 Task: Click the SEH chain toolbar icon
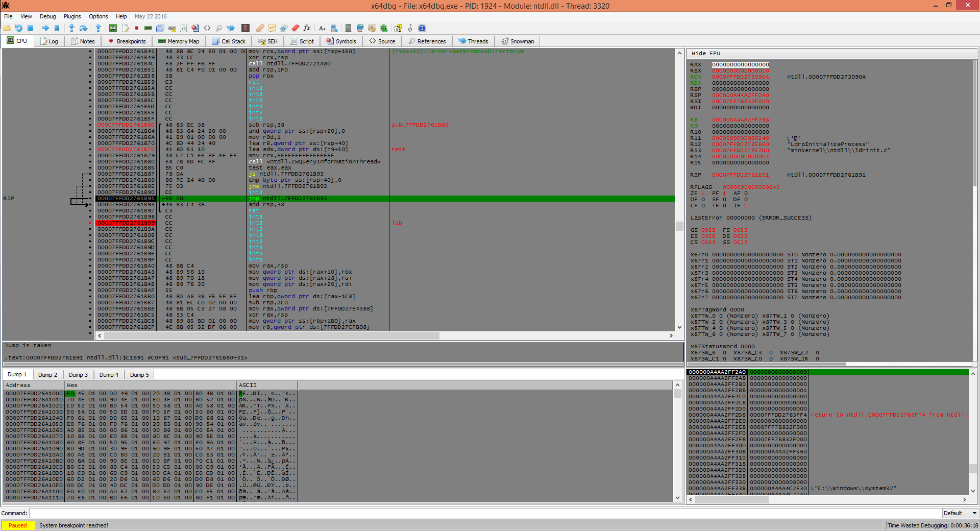coord(172,28)
